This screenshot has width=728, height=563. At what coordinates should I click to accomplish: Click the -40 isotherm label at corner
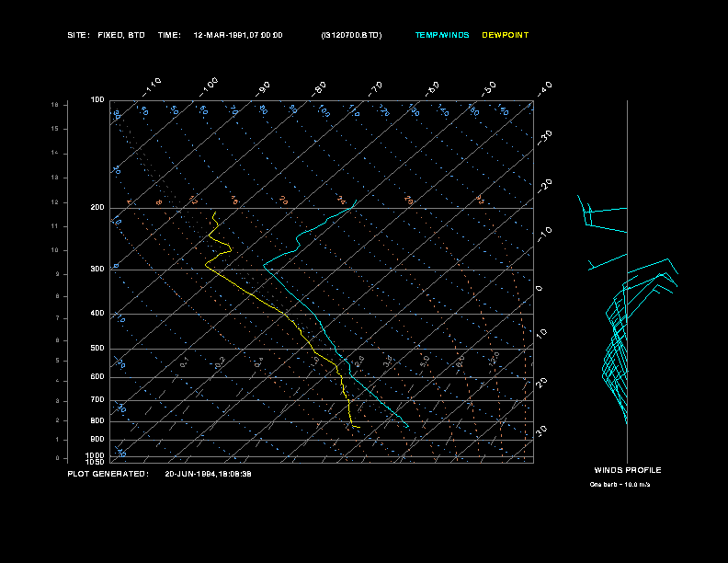pos(544,89)
